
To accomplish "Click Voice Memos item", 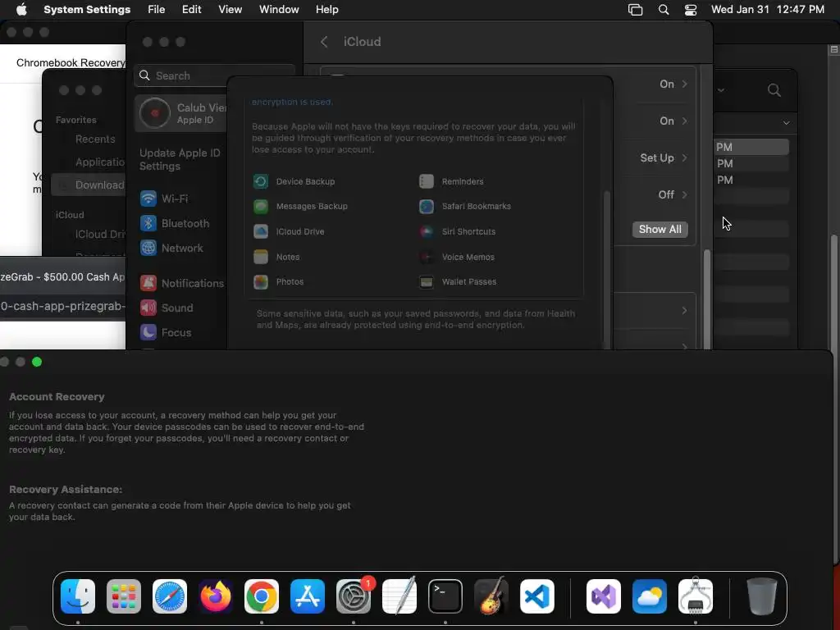I will (456, 257).
